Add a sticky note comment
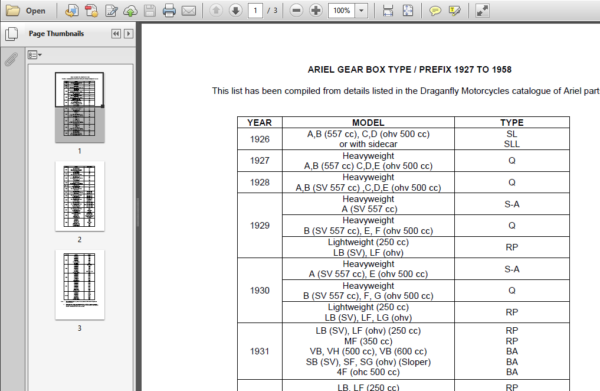The height and width of the screenshot is (391, 600). point(435,11)
